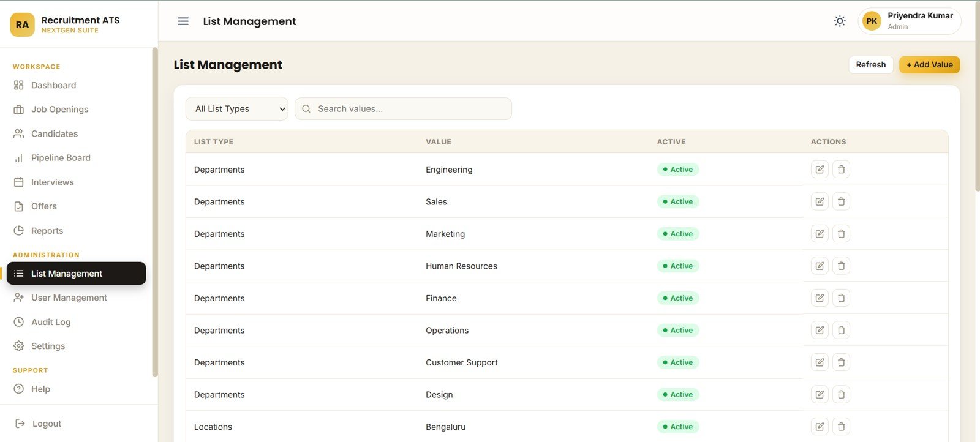Image resolution: width=980 pixels, height=442 pixels.
Task: Edit the Operations value entry
Action: pos(820,330)
